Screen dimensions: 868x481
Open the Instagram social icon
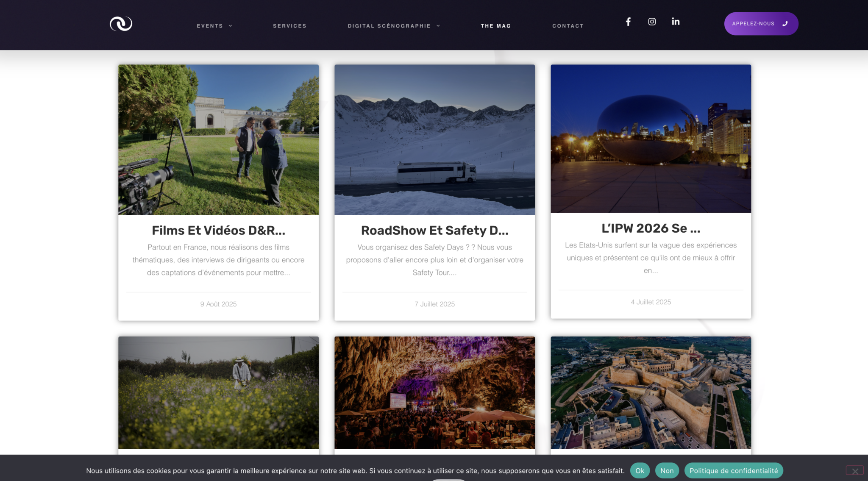click(x=652, y=22)
